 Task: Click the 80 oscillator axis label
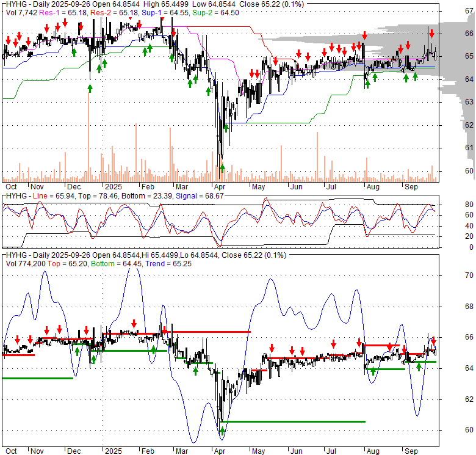click(x=469, y=205)
